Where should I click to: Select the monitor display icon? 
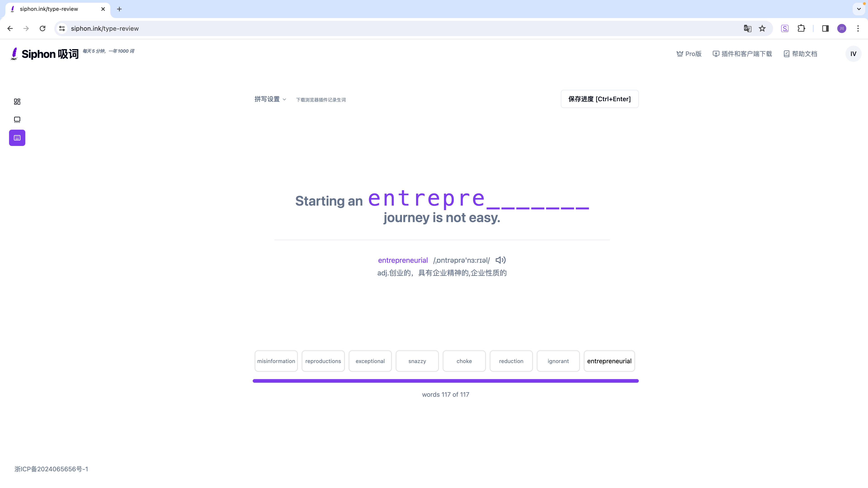pyautogui.click(x=17, y=119)
